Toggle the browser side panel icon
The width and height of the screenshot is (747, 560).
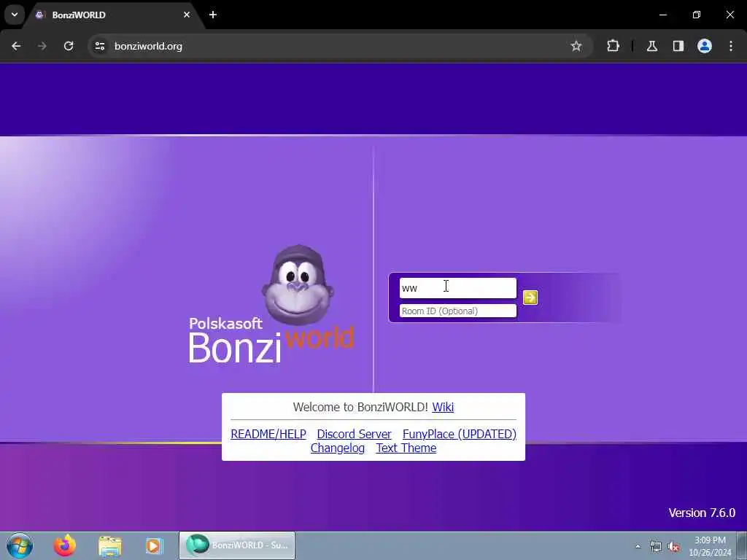click(x=678, y=46)
